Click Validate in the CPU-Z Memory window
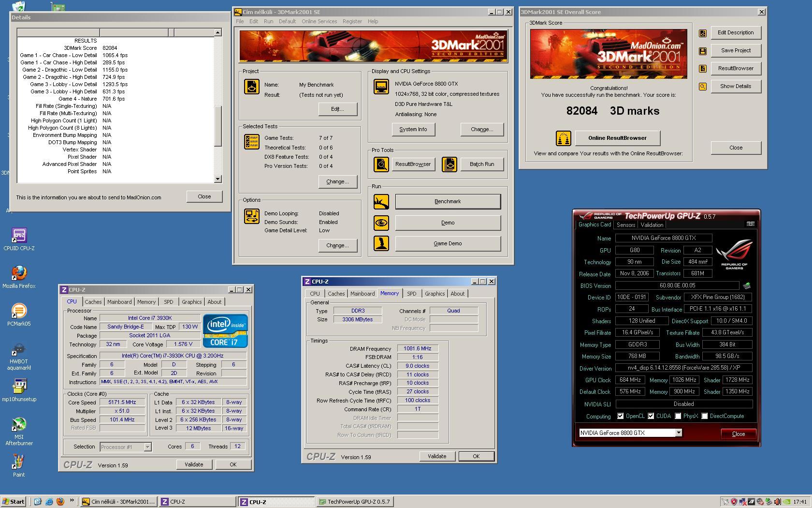The width and height of the screenshot is (812, 508). pyautogui.click(x=437, y=456)
